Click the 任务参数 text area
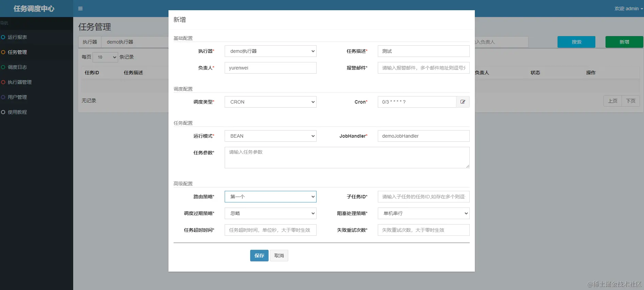 coord(347,157)
